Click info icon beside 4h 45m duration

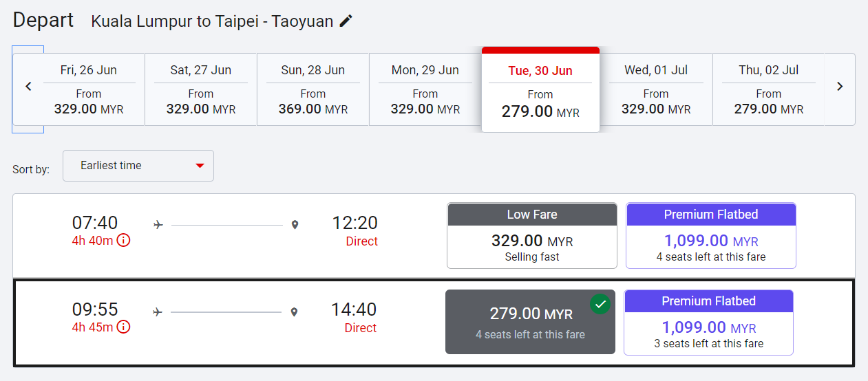point(123,327)
